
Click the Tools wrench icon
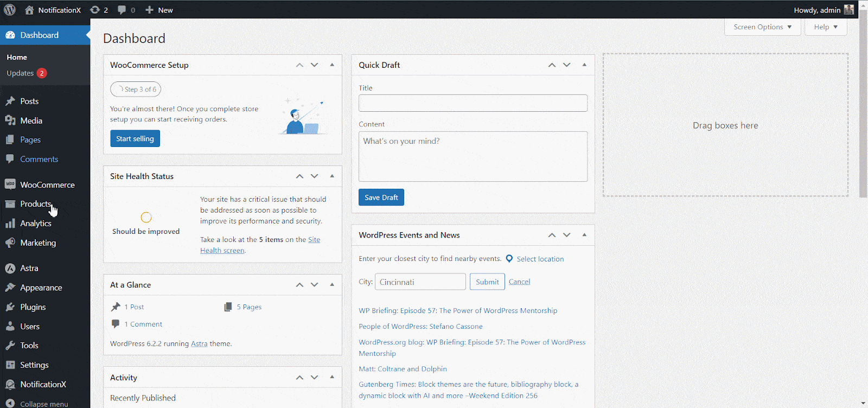[x=10, y=345]
